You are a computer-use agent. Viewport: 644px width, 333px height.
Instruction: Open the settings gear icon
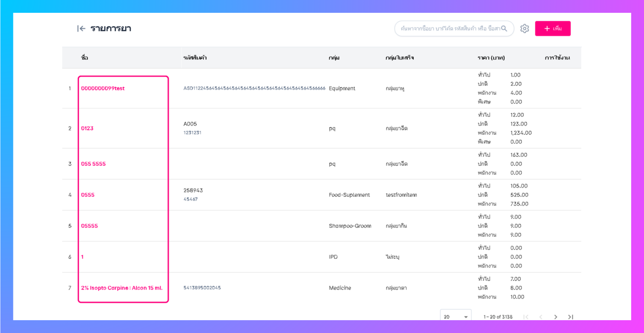click(x=524, y=29)
